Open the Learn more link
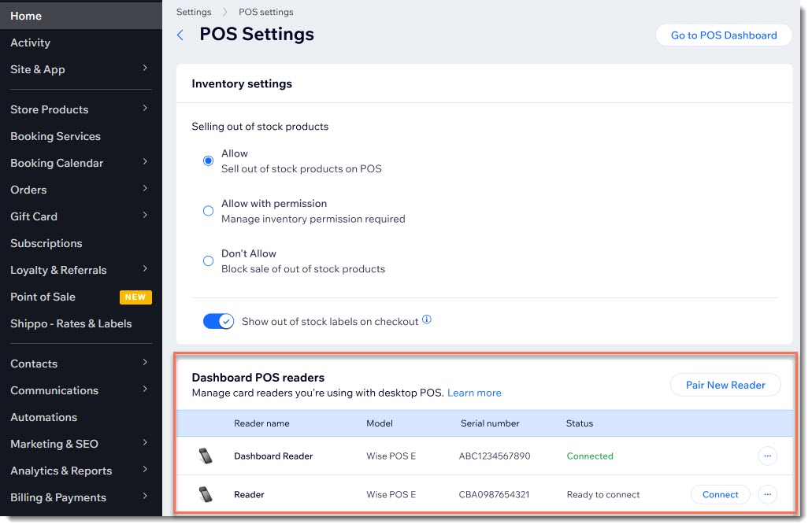The image size is (812, 528). 474,392
